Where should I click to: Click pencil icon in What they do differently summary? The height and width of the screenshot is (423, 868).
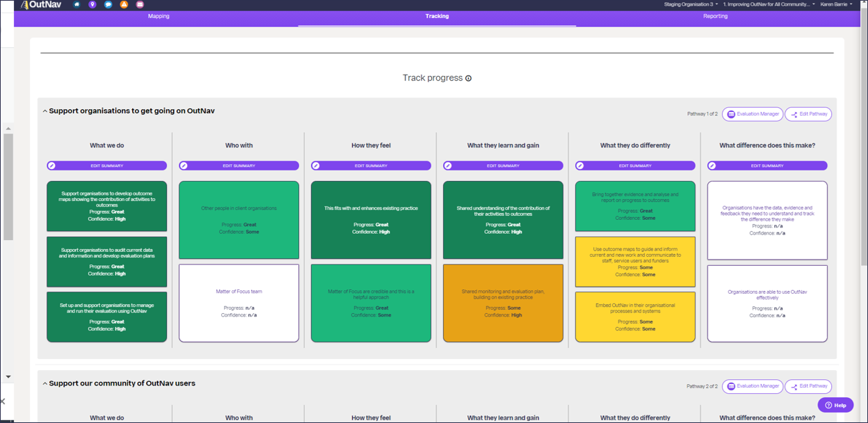580,166
